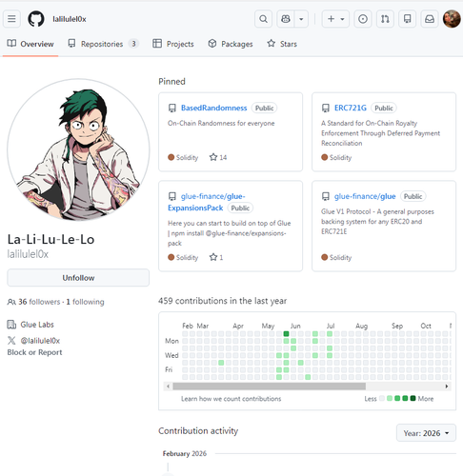Click the On-Chain Randomness for everyone description

pos(221,124)
